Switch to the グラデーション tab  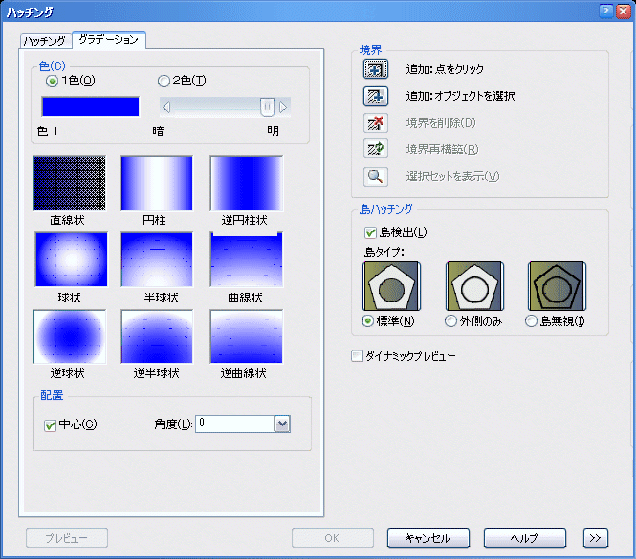point(109,40)
